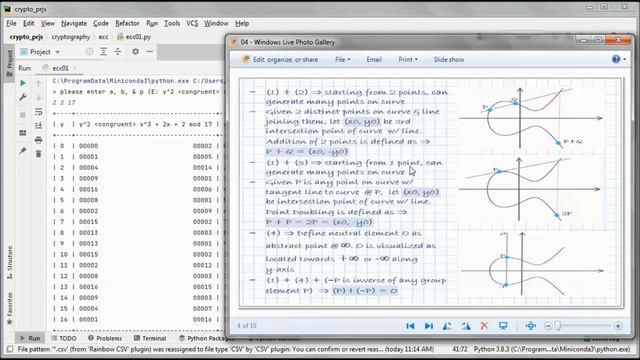This screenshot has height=360, width=640.
Task: Open run settings wrench icon
Action: pos(23,97)
